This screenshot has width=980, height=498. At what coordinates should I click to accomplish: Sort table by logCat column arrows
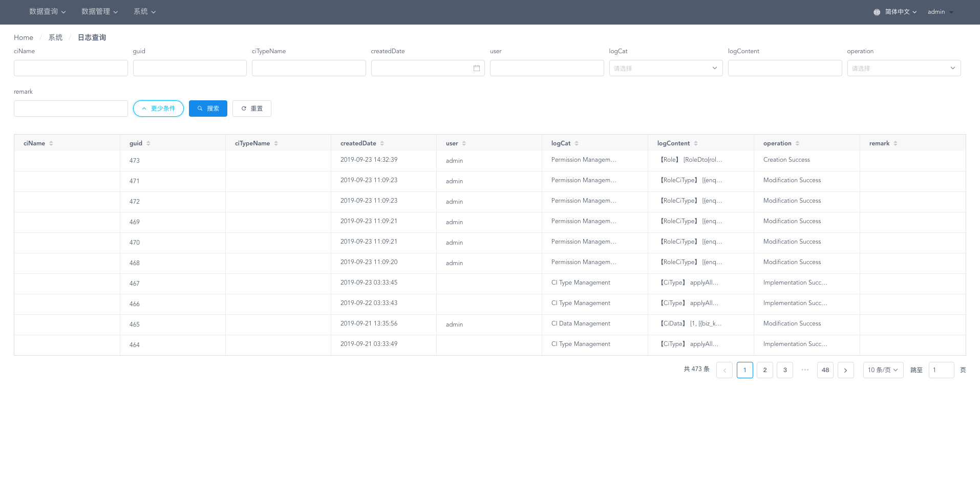(577, 143)
